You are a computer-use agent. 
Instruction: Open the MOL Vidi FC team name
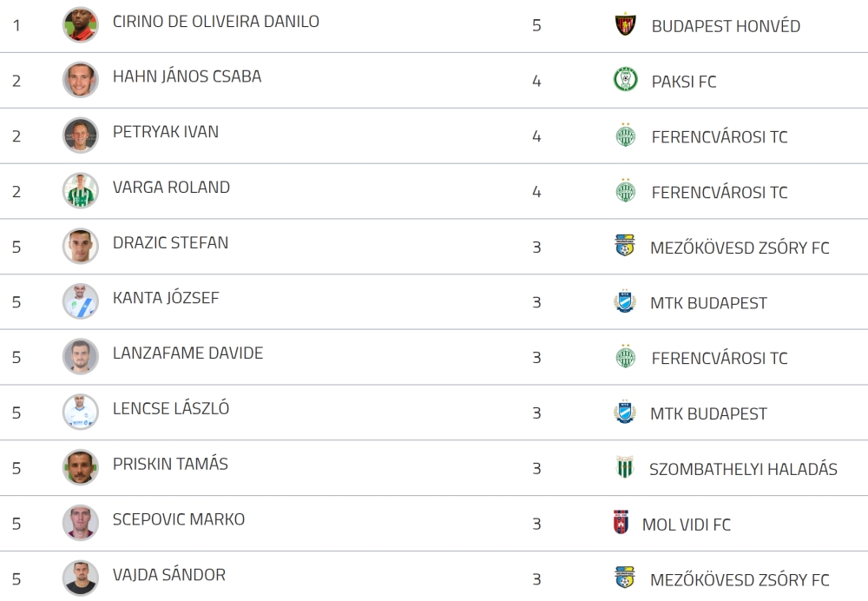coord(686,525)
